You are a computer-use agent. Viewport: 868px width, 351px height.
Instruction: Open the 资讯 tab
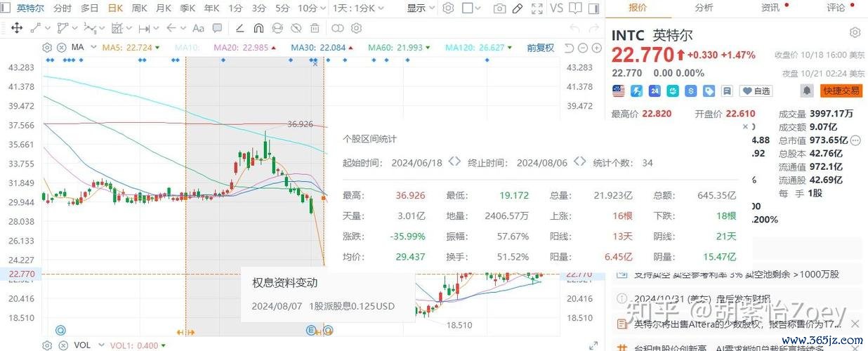coord(770,8)
